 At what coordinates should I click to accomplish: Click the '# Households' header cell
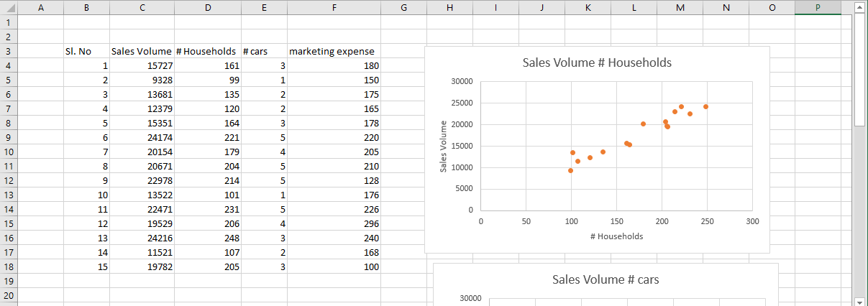(207, 52)
